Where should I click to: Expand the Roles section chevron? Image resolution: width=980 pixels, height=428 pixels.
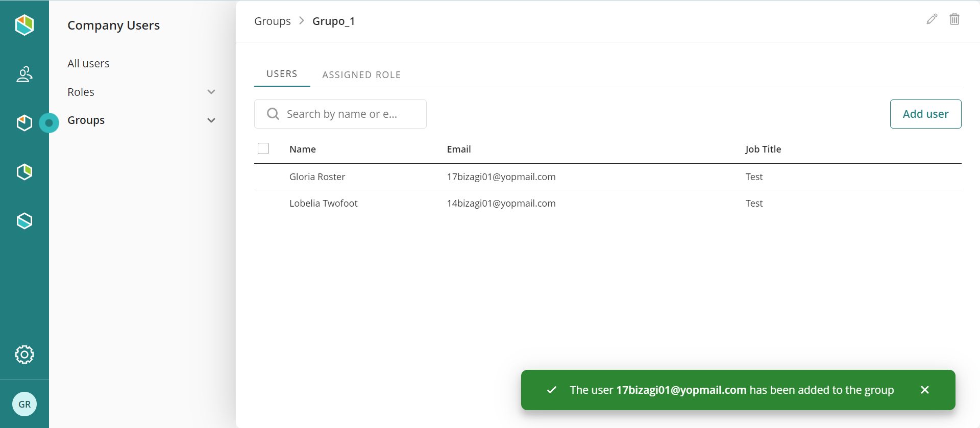point(211,92)
